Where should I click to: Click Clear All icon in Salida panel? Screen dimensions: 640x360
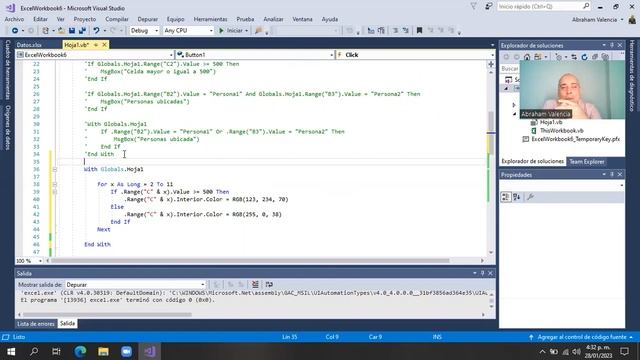(255, 284)
